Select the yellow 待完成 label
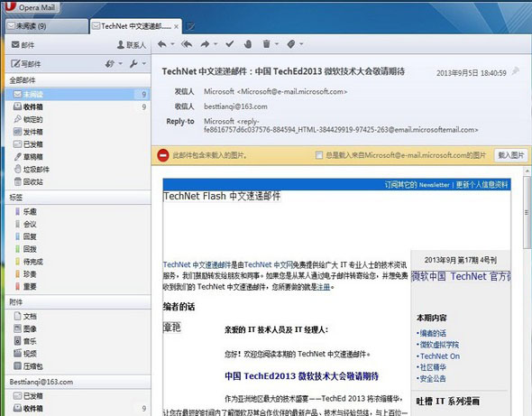The width and height of the screenshot is (532, 416). pyautogui.click(x=78, y=262)
